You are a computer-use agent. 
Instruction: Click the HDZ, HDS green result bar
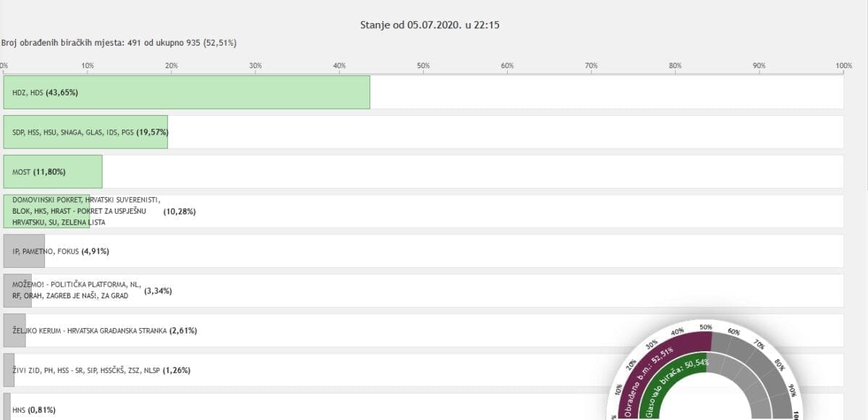187,93
